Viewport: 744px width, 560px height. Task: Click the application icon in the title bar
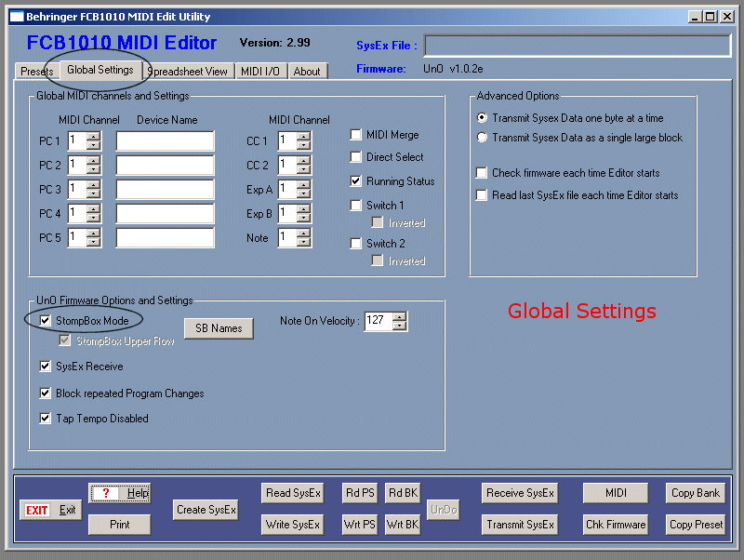click(17, 17)
